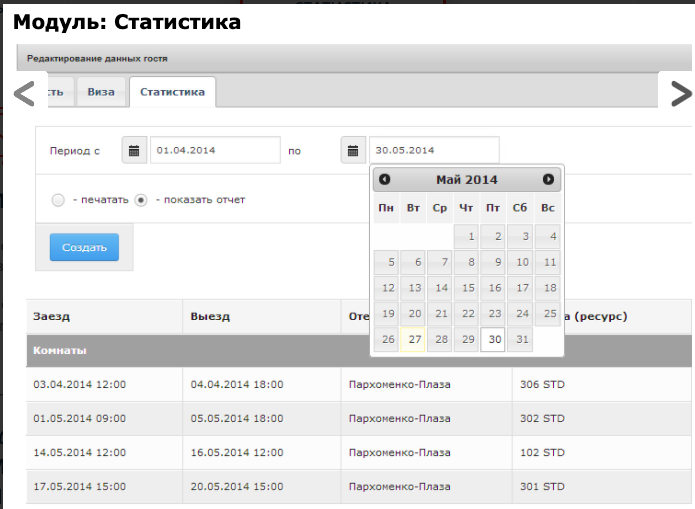Image resolution: width=695 pixels, height=509 pixels.
Task: Pick May 26 in the calendar
Action: 386,339
